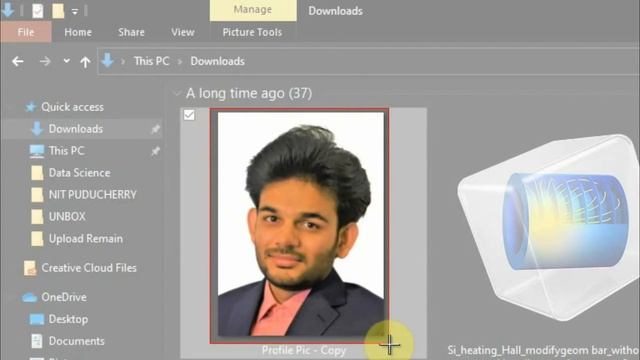The width and height of the screenshot is (640, 360).
Task: Click the Documents file icon
Action: point(37,341)
